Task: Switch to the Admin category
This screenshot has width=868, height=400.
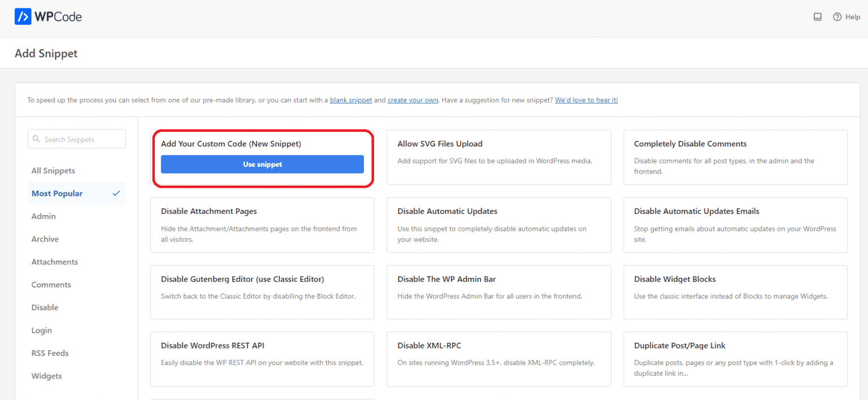Action: (42, 216)
